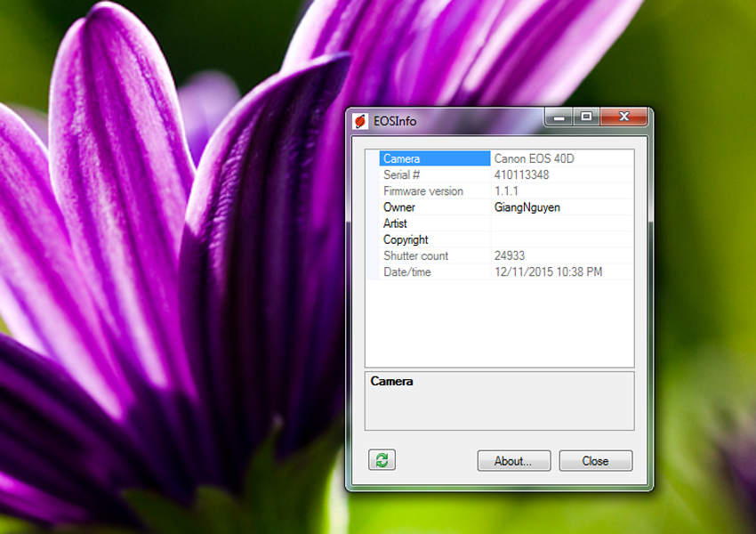The height and width of the screenshot is (534, 756).
Task: Click the green refresh icon button
Action: [382, 460]
